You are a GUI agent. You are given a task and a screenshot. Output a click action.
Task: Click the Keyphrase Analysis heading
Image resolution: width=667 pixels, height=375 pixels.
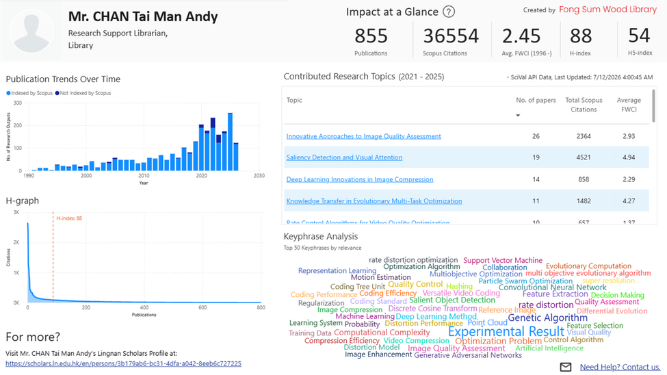(321, 236)
